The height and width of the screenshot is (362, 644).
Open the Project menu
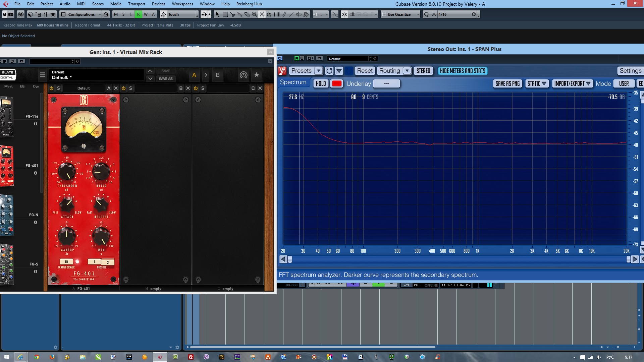click(x=47, y=4)
